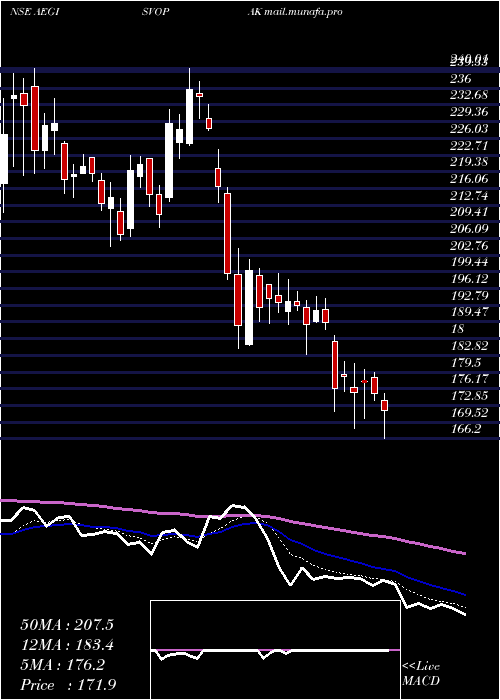This screenshot has height=700, width=500.
Task: Click the Live MACD label
Action: [421, 674]
